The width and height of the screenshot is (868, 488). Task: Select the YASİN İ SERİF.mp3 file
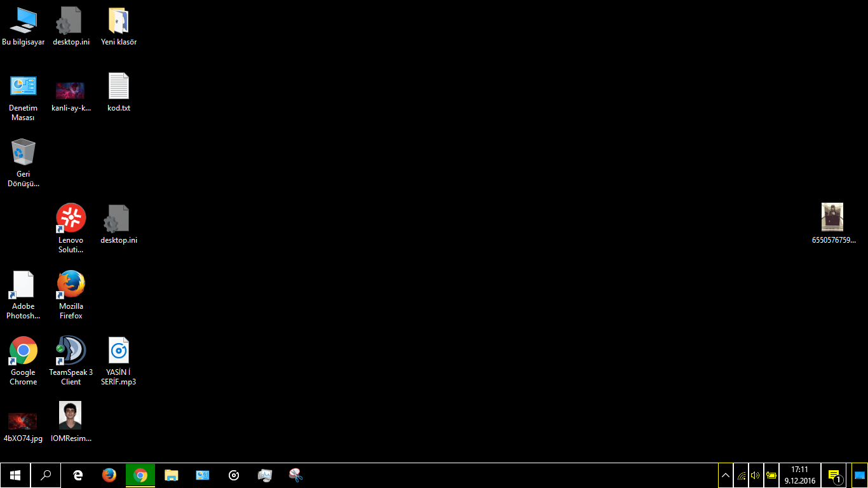pos(119,362)
